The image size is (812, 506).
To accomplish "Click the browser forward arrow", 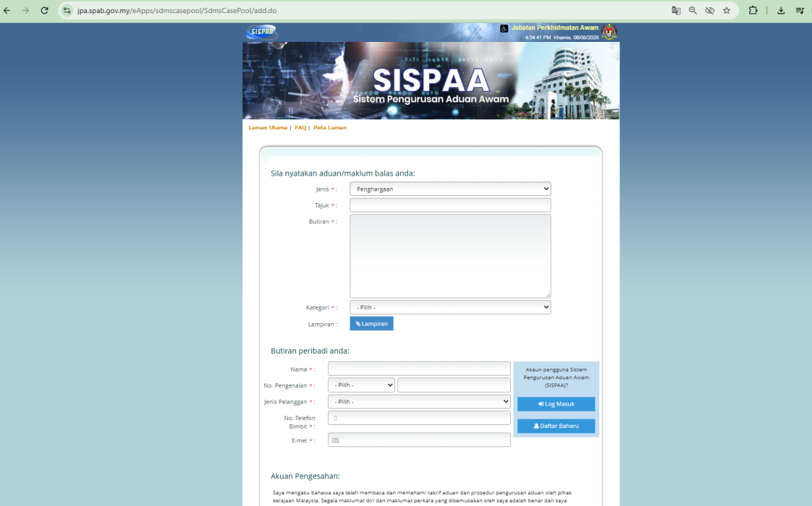I will 26,10.
